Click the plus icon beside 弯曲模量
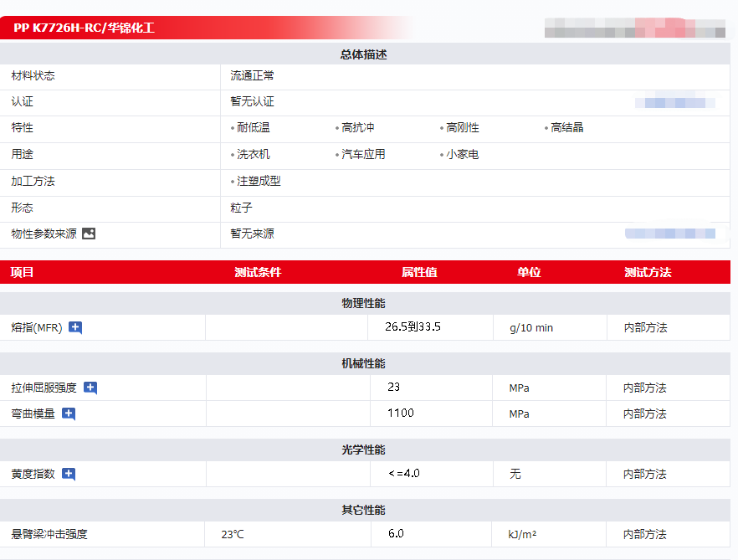Screen dimensions: 738x560 click(x=69, y=414)
